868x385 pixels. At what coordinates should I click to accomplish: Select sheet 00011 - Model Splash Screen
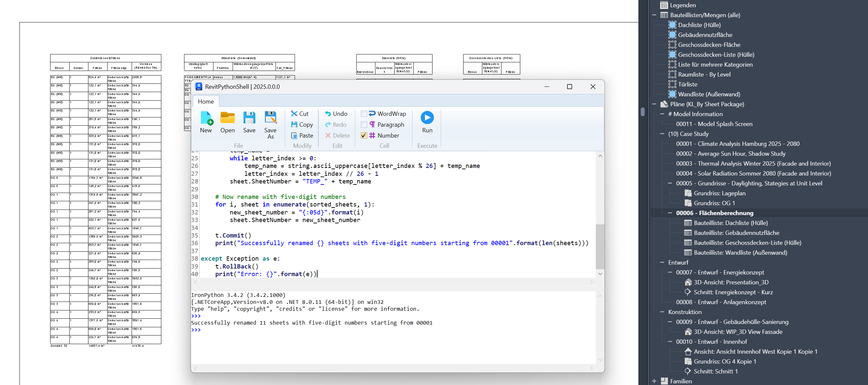coord(714,124)
